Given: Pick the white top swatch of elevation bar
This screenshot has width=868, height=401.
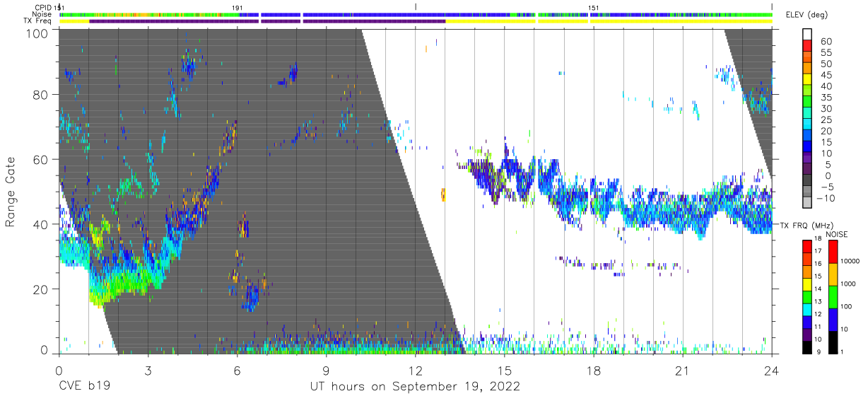Looking at the screenshot, I should click(x=807, y=35).
